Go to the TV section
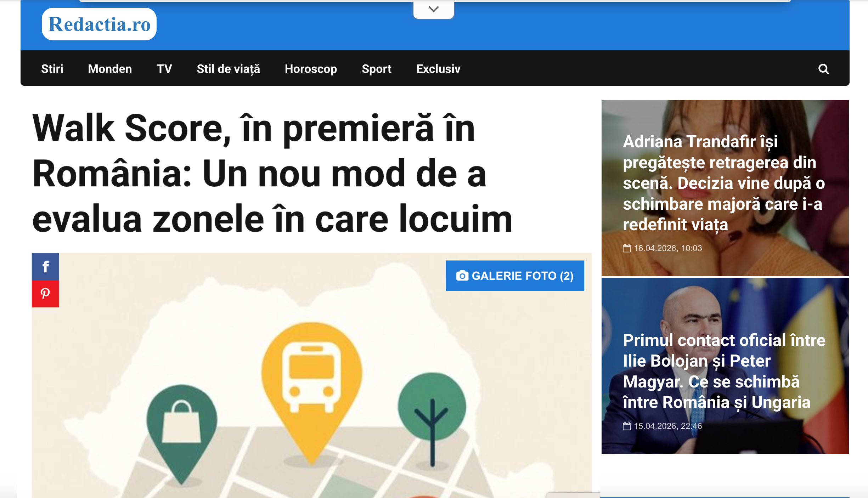The height and width of the screenshot is (498, 868). pos(164,69)
